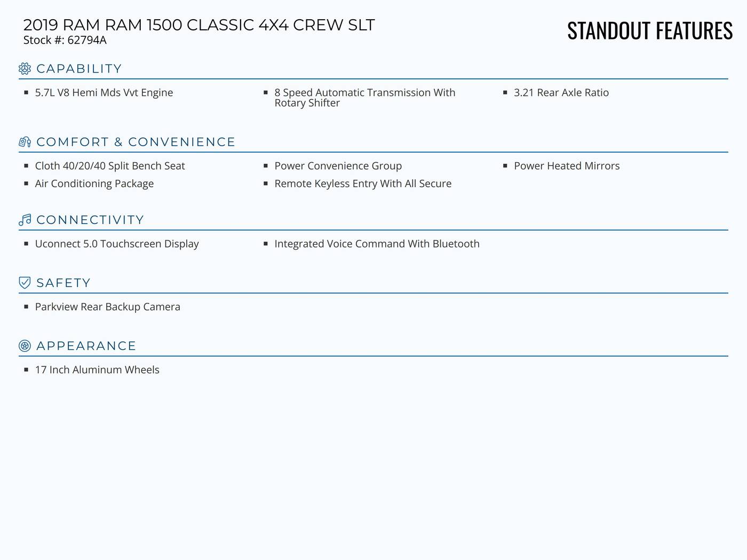Click the 17 Inch Aluminum Wheels item
The width and height of the screenshot is (747, 560).
(x=97, y=370)
